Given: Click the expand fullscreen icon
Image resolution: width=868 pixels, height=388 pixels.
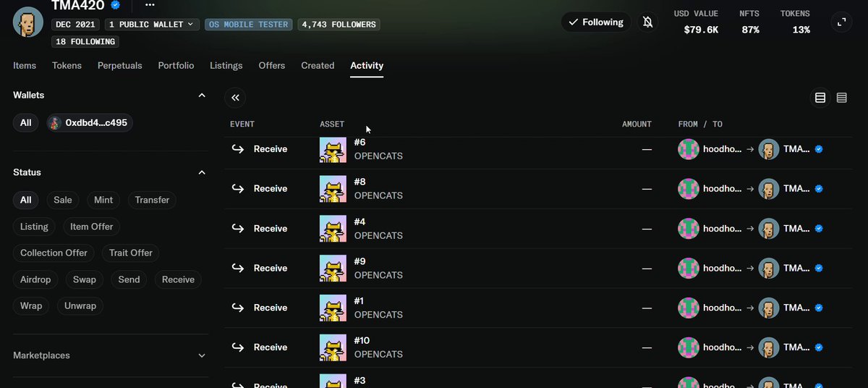Looking at the screenshot, I should [x=841, y=22].
